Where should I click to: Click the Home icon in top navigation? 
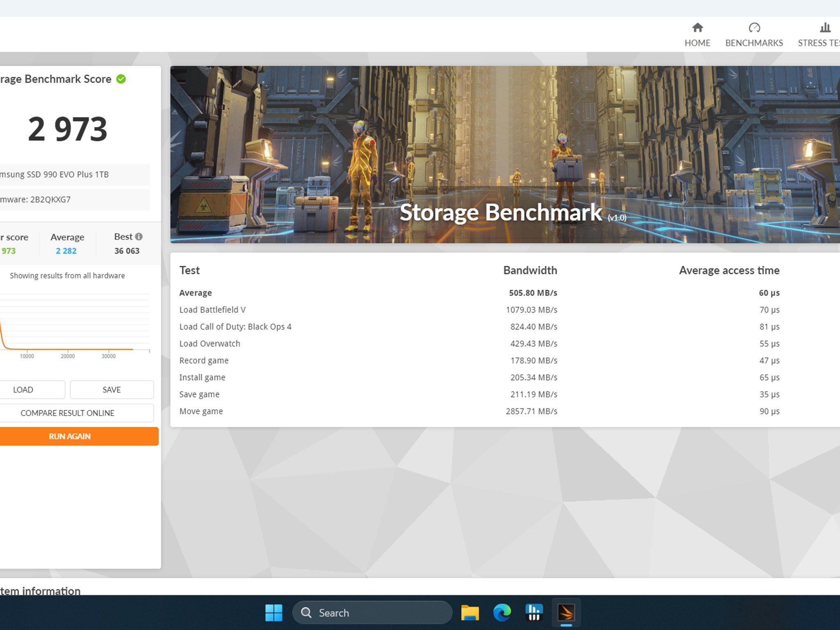click(697, 28)
